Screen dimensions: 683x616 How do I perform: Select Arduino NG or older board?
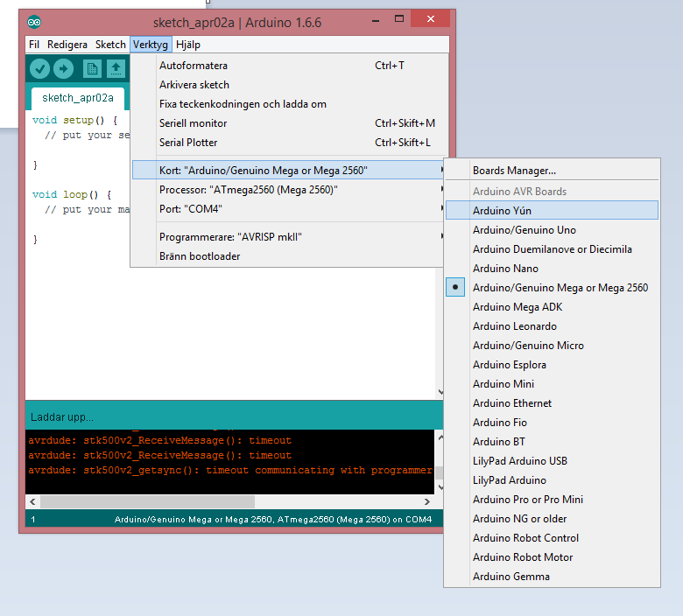tap(552, 519)
